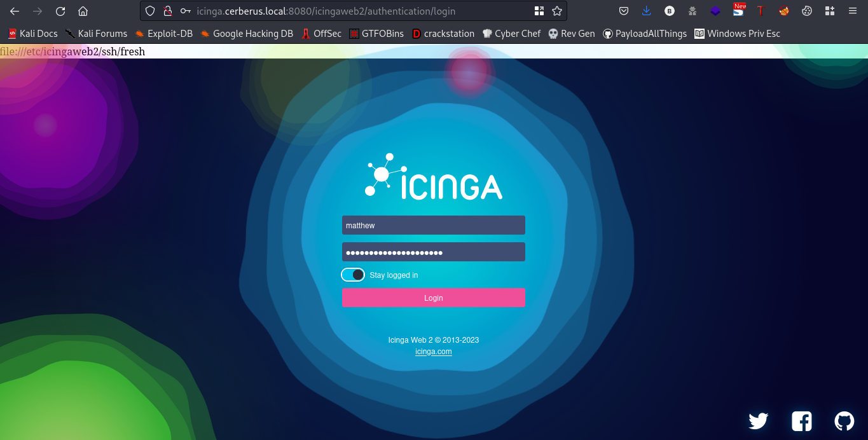Screen dimensions: 868x440
Task: Open the extension marked New
Action: tap(738, 10)
